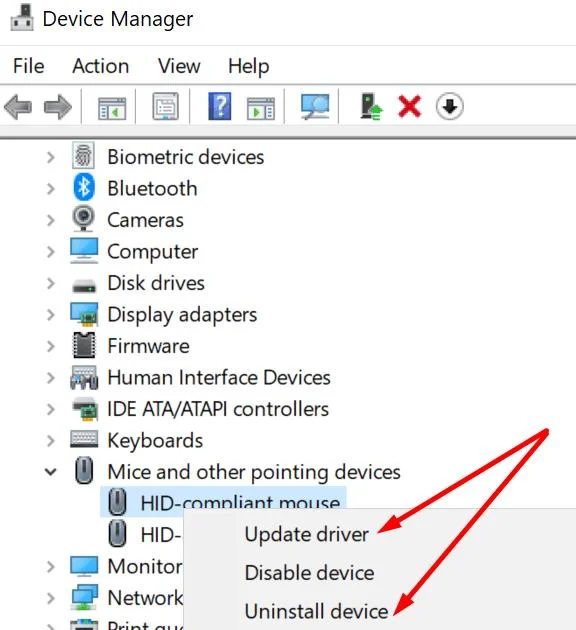576x630 pixels.
Task: Select the Human Interface Devices item
Action: (x=219, y=377)
